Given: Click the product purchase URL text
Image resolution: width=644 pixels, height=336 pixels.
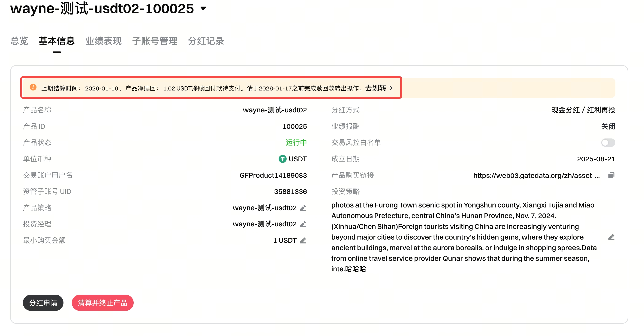Looking at the screenshot, I should 536,175.
